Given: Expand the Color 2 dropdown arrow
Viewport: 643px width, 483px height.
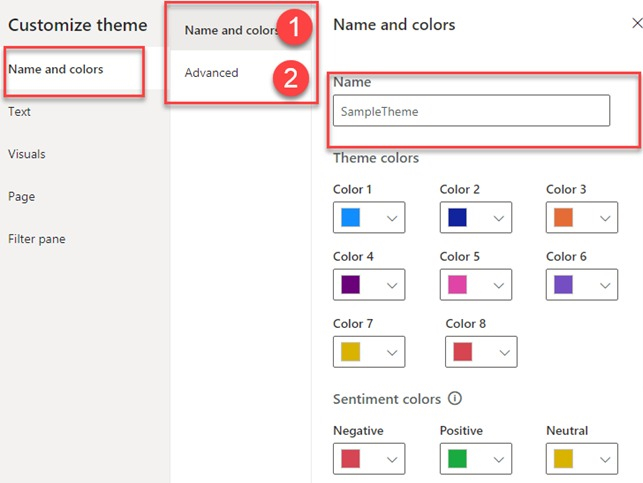Looking at the screenshot, I should [499, 218].
